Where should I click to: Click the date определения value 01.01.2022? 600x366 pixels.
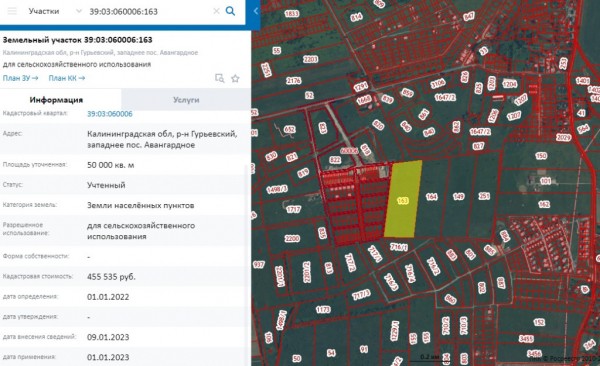[x=108, y=297]
